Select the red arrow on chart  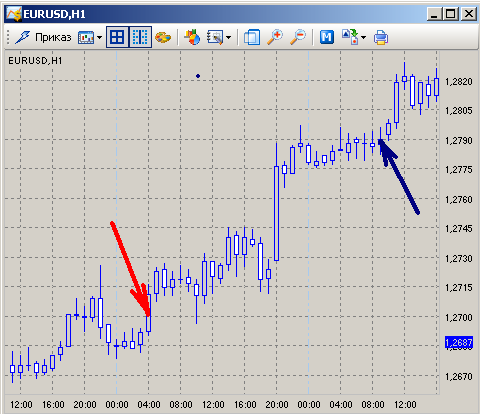click(x=131, y=269)
